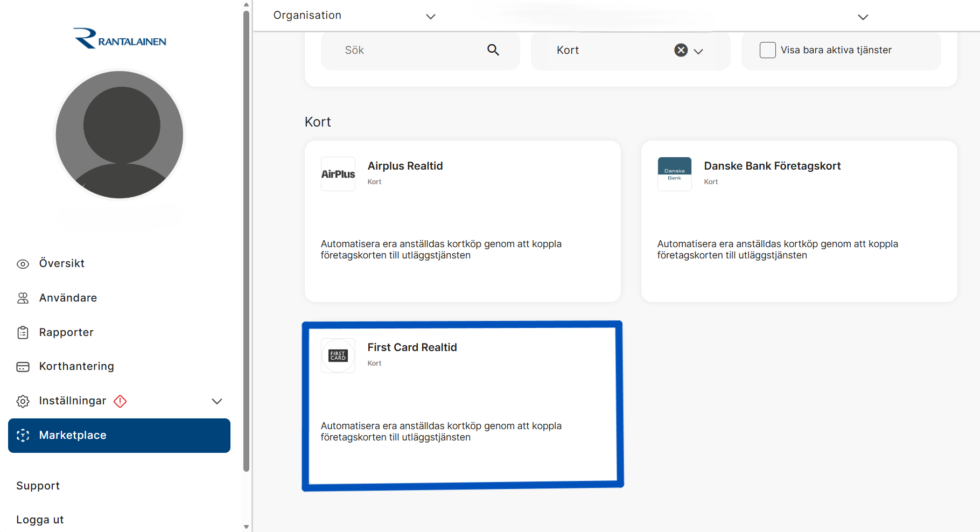The width and height of the screenshot is (980, 532).
Task: Click the Kort label under First Card
Action: [x=374, y=363]
